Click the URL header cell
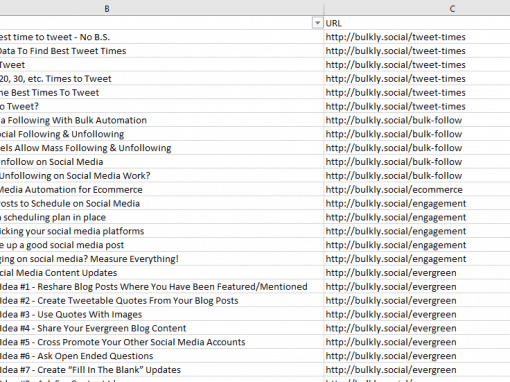 (417, 23)
